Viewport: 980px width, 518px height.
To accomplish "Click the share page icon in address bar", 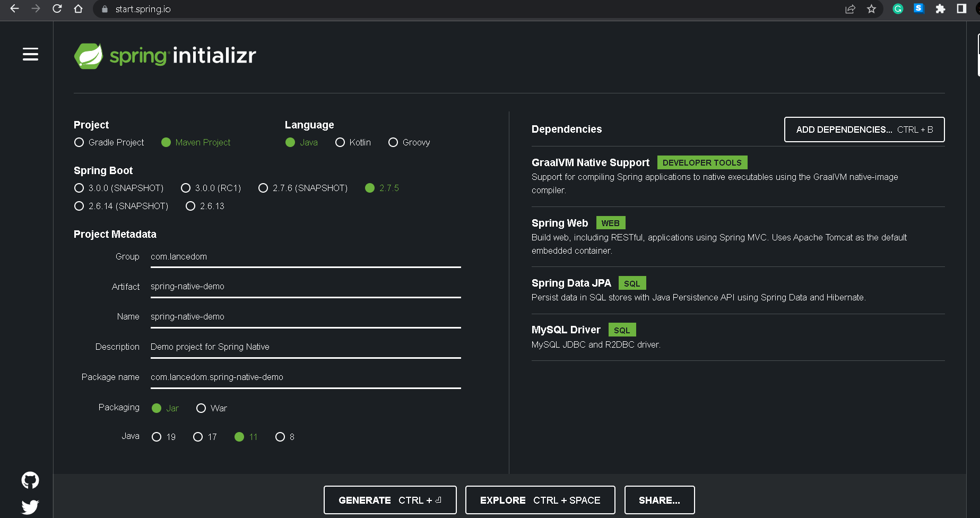I will point(850,9).
